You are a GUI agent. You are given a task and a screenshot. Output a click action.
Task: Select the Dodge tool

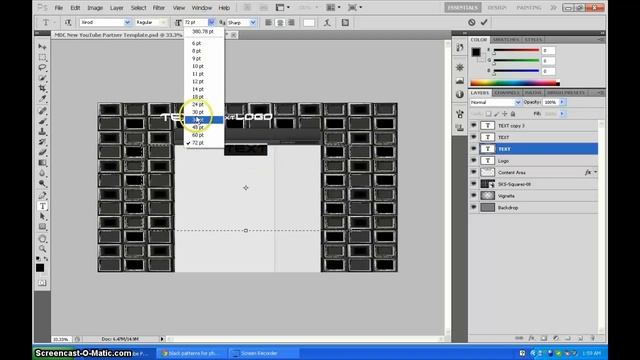pyautogui.click(x=42, y=183)
